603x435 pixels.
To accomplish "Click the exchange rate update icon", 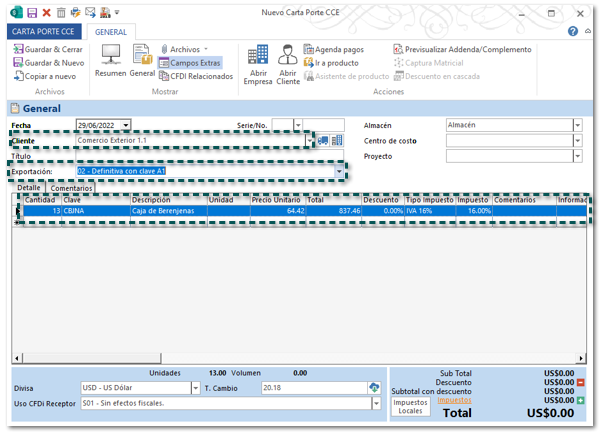I will [375, 387].
